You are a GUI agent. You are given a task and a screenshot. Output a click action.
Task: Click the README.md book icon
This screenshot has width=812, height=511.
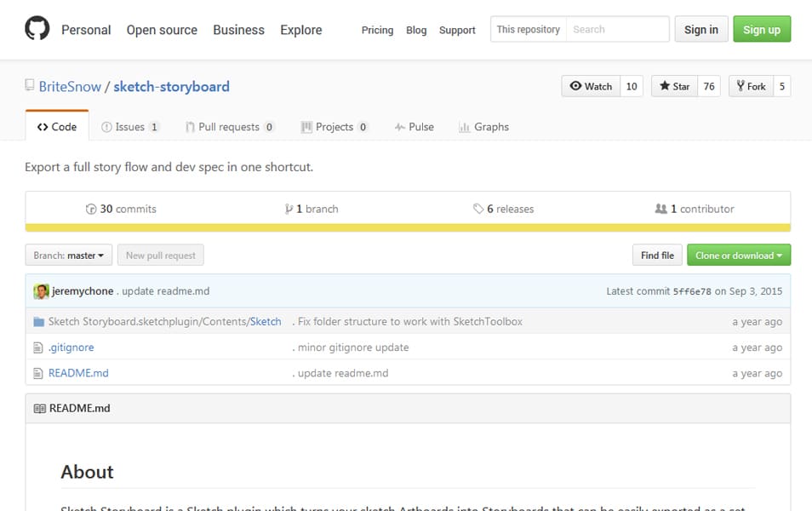(x=39, y=409)
